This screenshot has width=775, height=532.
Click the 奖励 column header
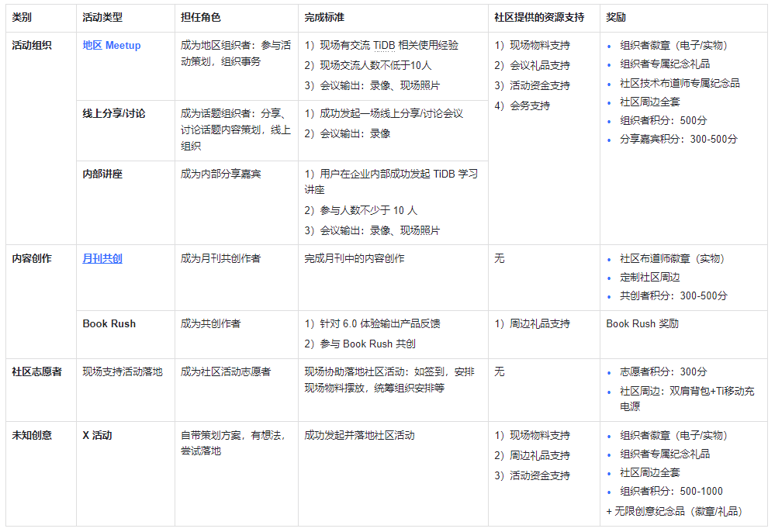[616, 17]
